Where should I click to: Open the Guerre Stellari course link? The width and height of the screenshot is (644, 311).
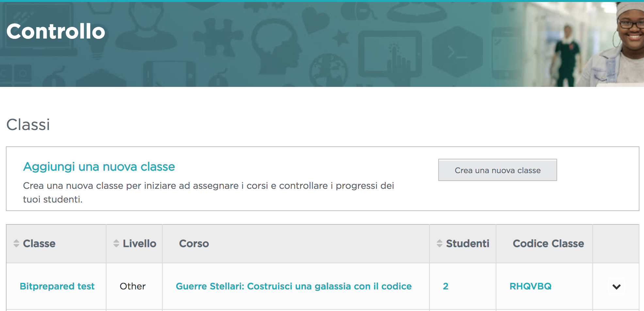point(294,286)
